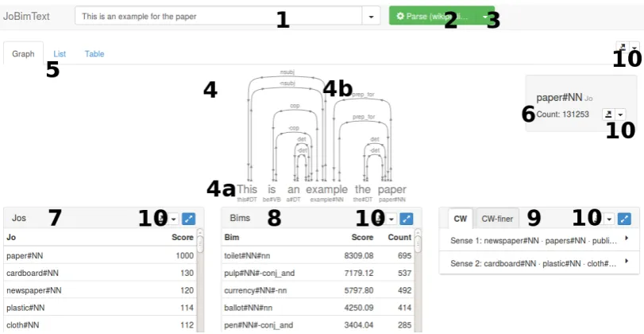Select the cardboard#NN row in Jos
This screenshot has width=644, height=334.
[100, 273]
